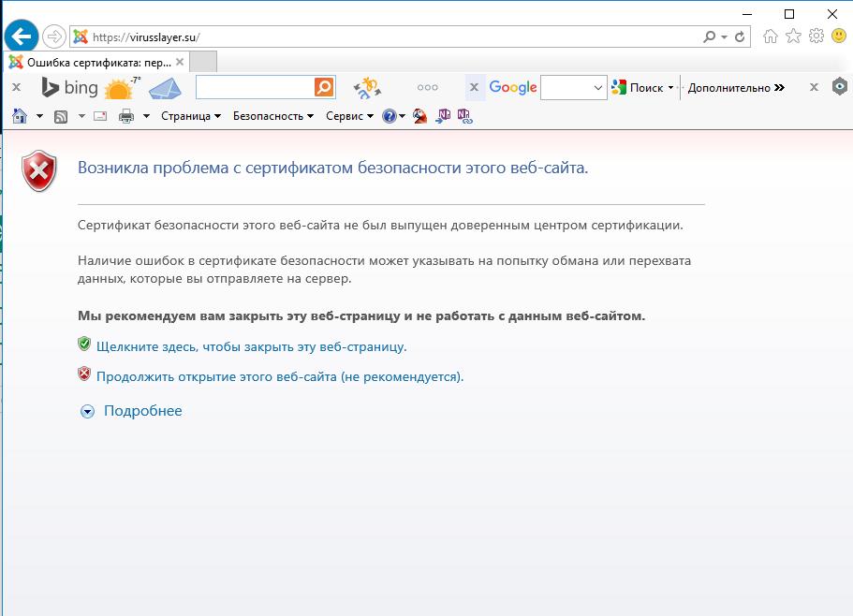The height and width of the screenshot is (616, 853).
Task: Click the Bing search magnifier button
Action: 324,87
